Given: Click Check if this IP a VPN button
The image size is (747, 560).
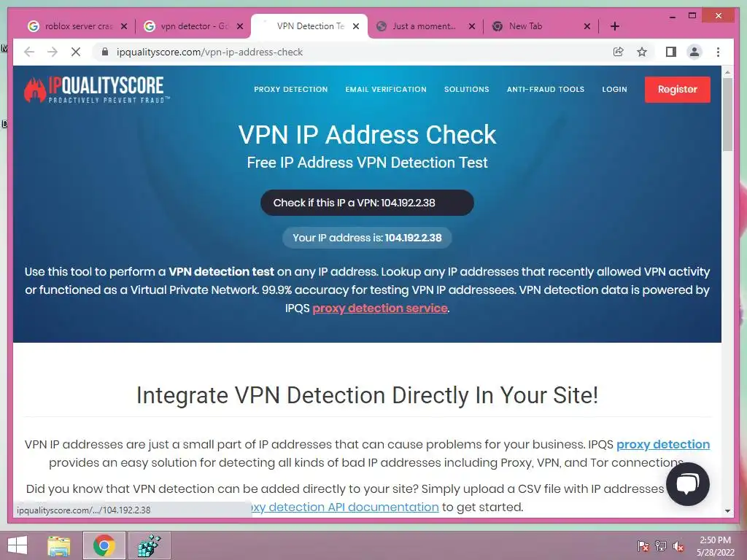Looking at the screenshot, I should click(x=367, y=203).
